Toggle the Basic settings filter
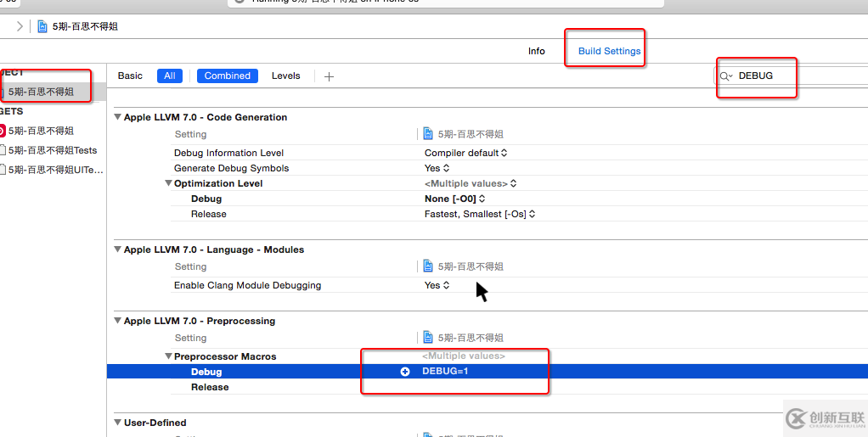Viewport: 868px width, 437px height. point(130,76)
